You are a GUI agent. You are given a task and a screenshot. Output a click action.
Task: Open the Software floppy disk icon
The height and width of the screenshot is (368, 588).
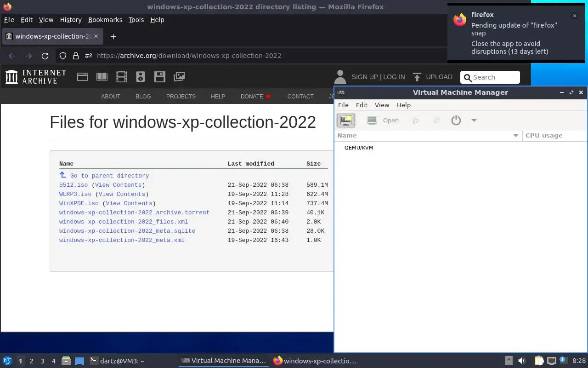(160, 77)
